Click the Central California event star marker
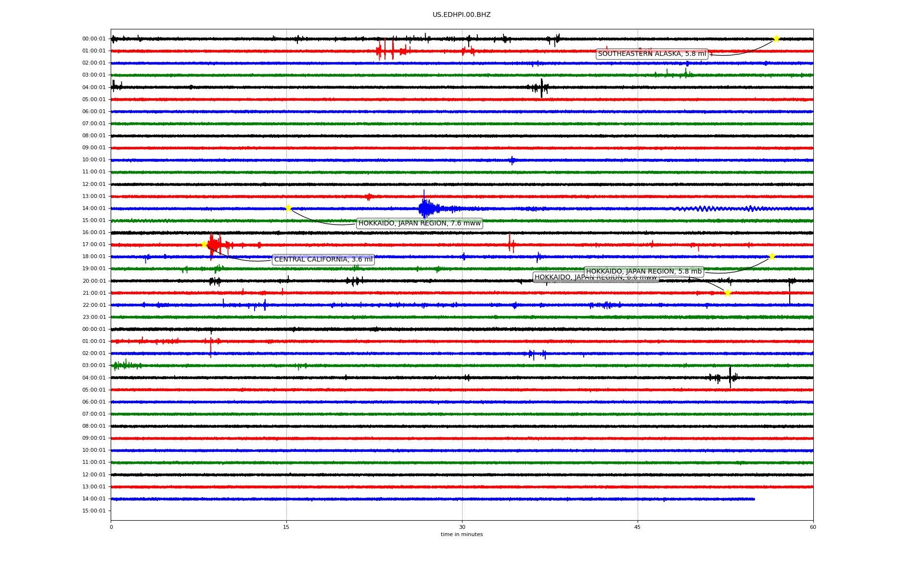The image size is (924, 578). (x=204, y=244)
